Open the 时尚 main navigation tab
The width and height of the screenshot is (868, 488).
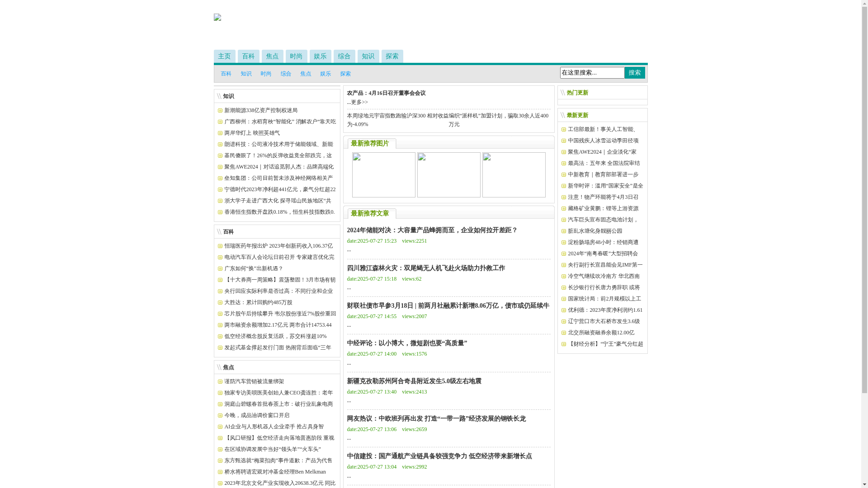point(296,56)
